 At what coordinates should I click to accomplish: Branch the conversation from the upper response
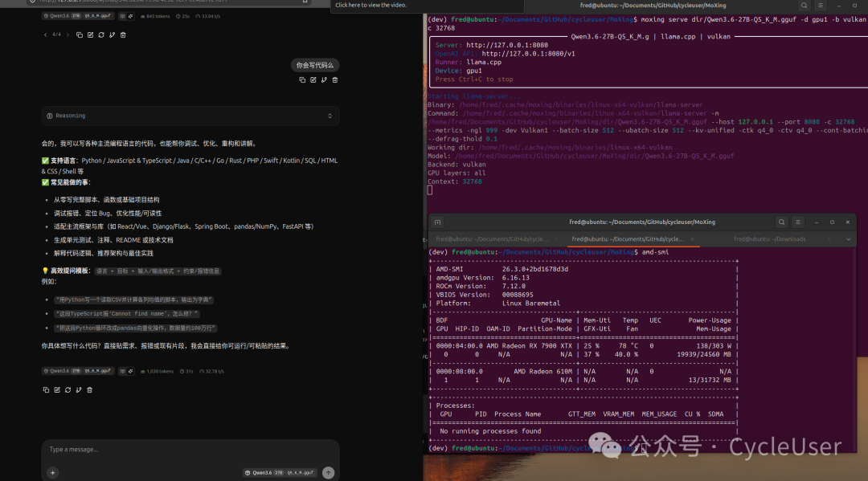pyautogui.click(x=112, y=35)
